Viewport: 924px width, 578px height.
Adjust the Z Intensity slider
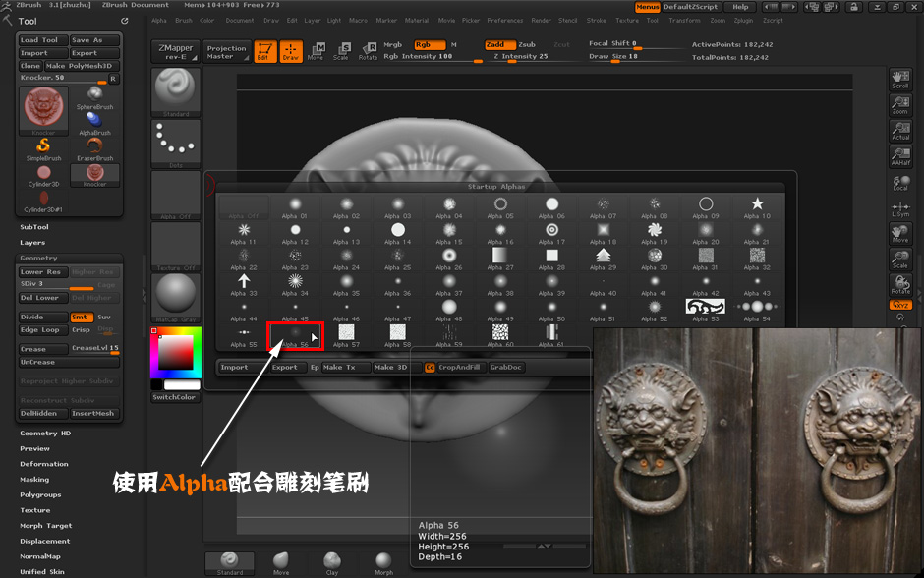click(521, 57)
